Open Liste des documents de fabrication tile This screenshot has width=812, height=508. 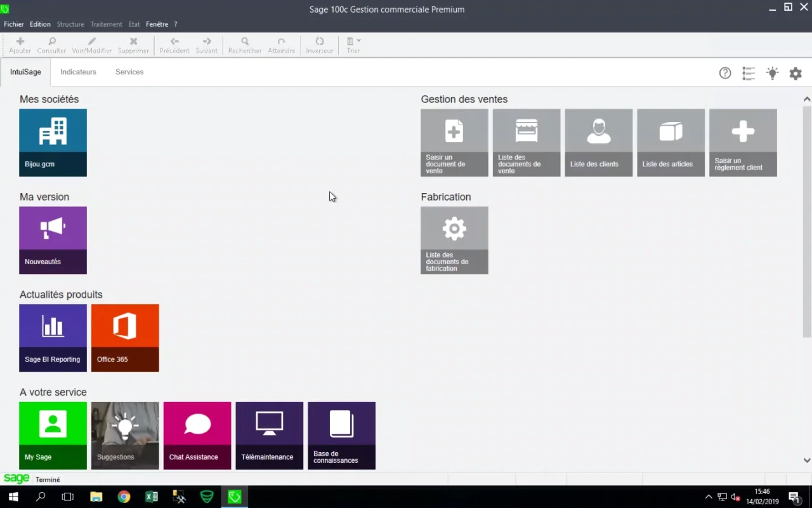click(x=454, y=241)
